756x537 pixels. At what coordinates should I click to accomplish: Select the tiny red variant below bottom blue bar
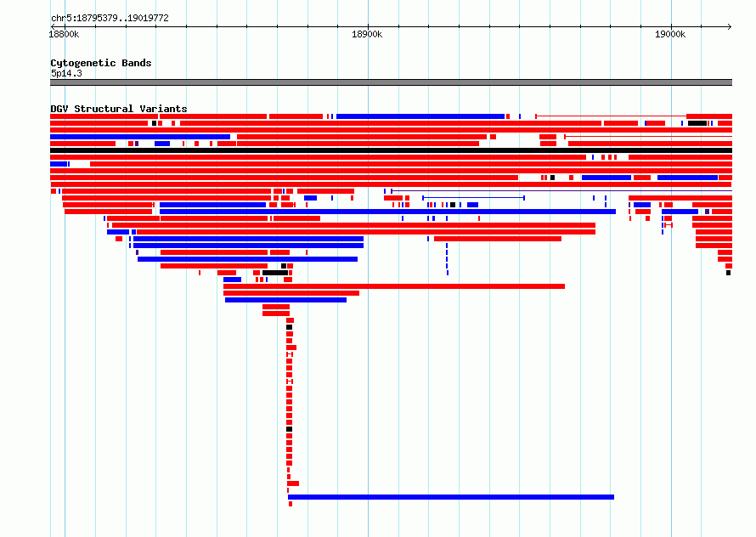291,504
